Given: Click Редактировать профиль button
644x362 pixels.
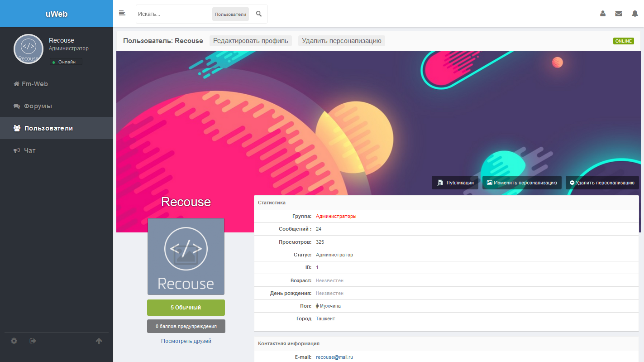Looking at the screenshot, I should point(250,41).
